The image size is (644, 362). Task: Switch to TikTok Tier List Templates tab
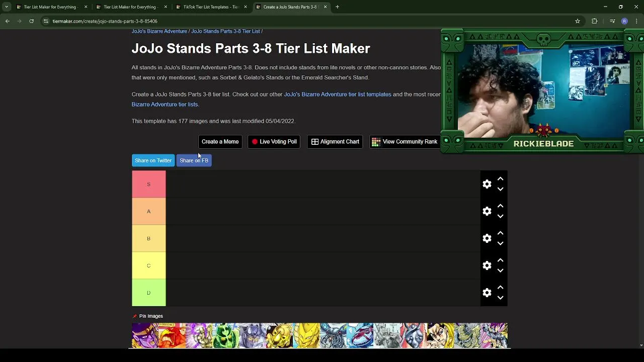pyautogui.click(x=210, y=7)
